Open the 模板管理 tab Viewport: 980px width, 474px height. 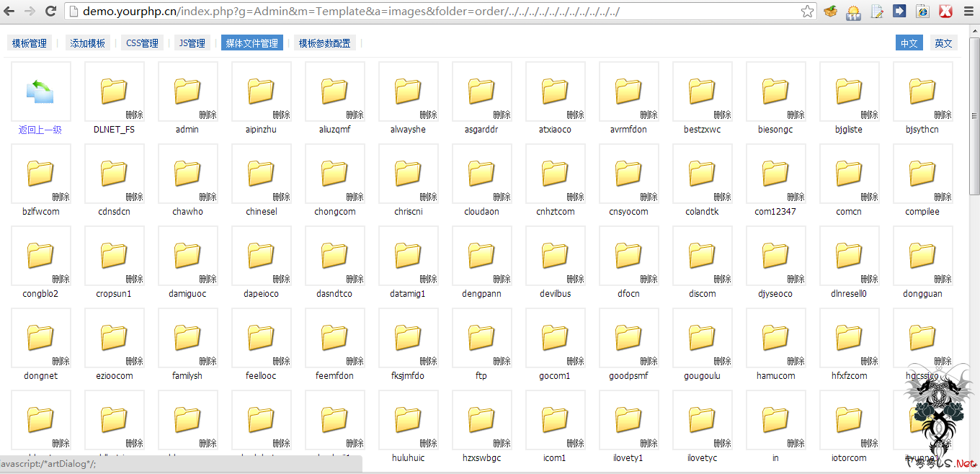point(30,43)
